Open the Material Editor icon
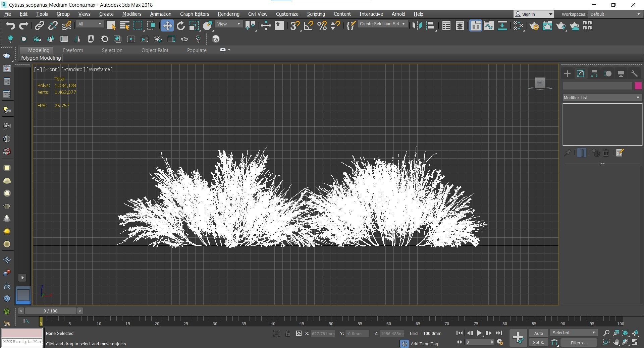The image size is (644, 348). coord(518,26)
